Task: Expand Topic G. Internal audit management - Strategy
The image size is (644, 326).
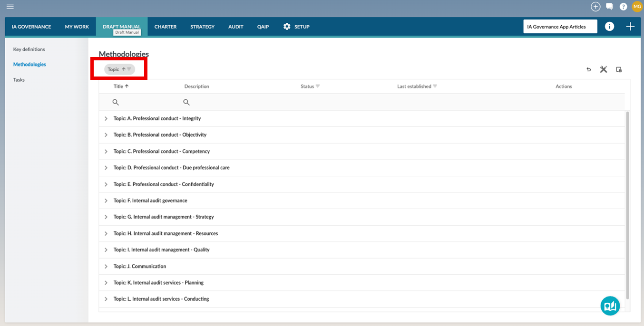Action: (106, 217)
